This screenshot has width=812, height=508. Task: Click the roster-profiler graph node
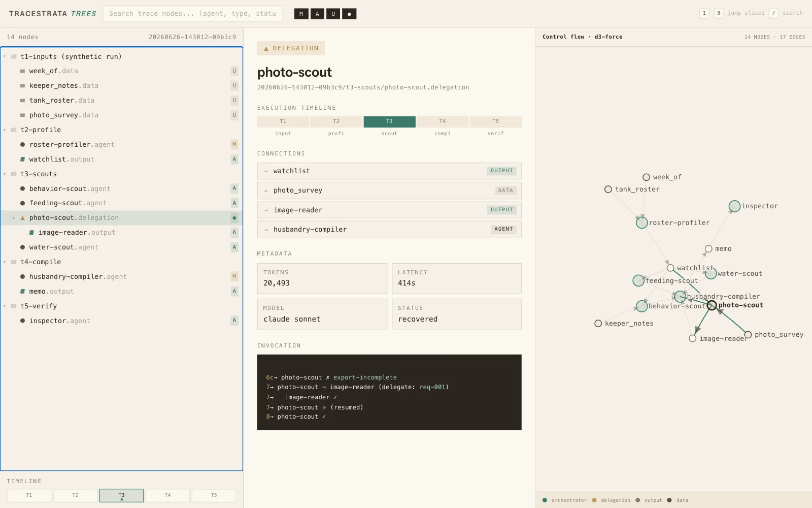[642, 223]
